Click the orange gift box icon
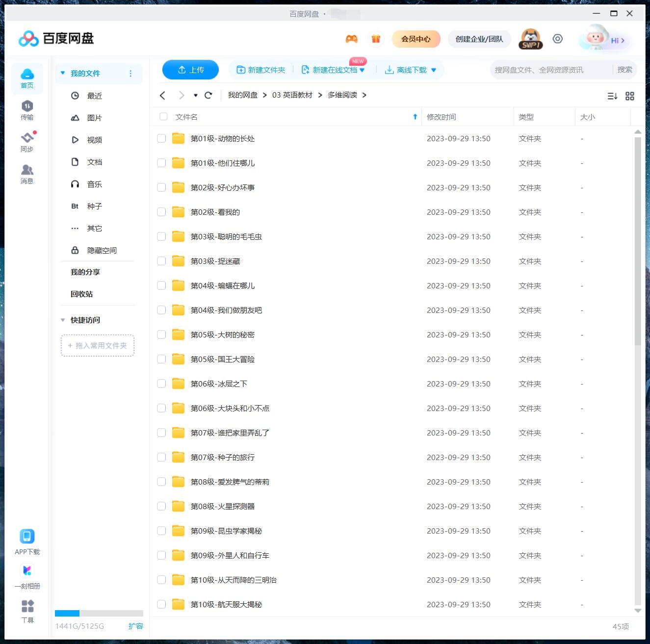650x644 pixels. 376,39
